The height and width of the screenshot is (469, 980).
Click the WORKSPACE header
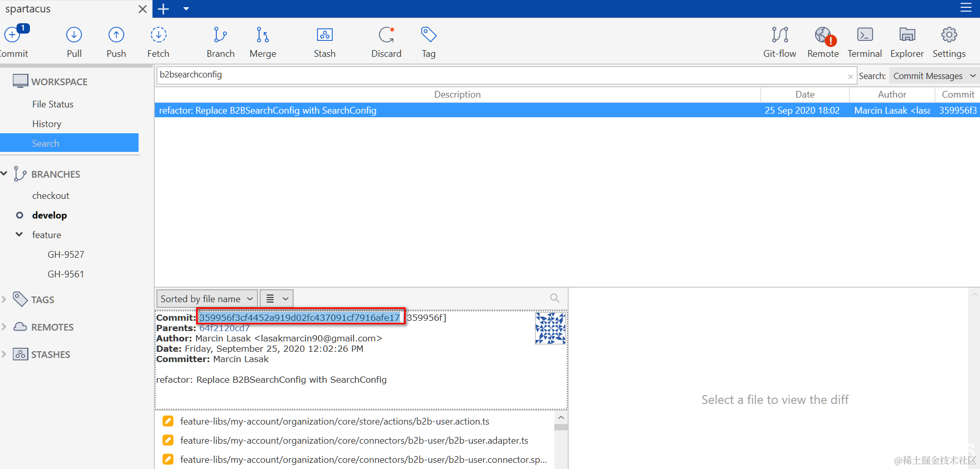pyautogui.click(x=59, y=82)
